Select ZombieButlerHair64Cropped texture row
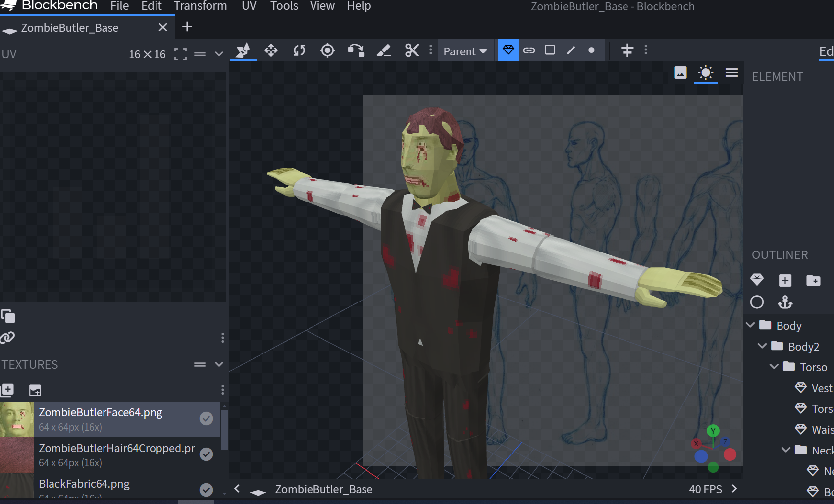834x504 pixels. 110,455
